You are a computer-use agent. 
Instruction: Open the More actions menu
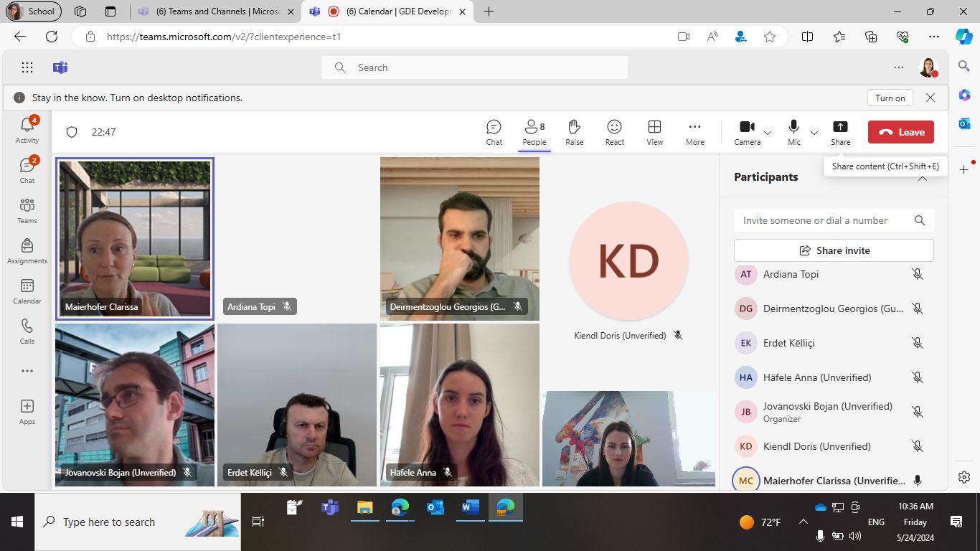pos(694,132)
